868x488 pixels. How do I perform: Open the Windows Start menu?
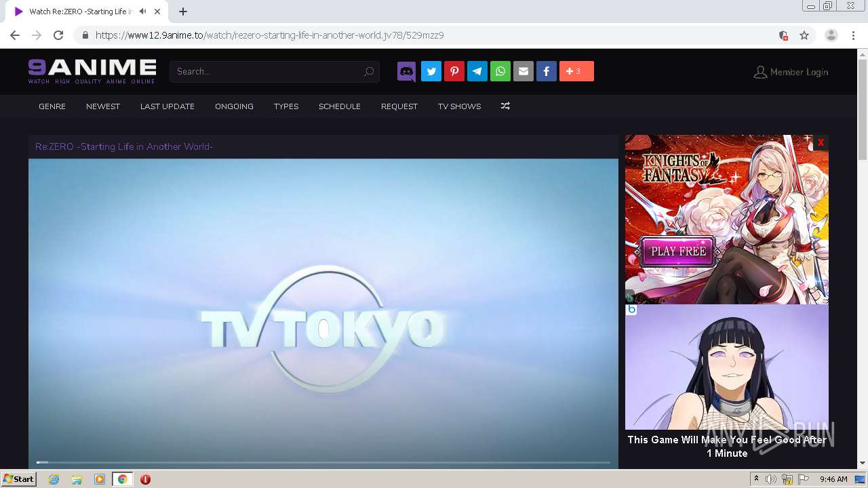(18, 479)
